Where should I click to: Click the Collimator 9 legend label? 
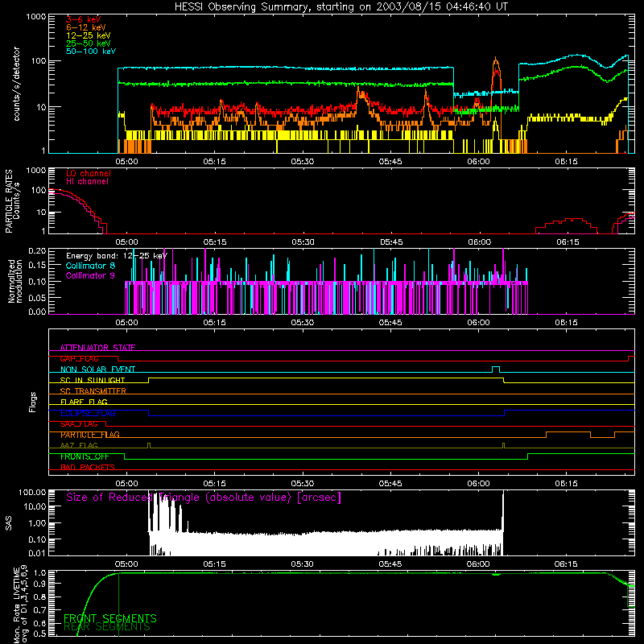point(90,275)
